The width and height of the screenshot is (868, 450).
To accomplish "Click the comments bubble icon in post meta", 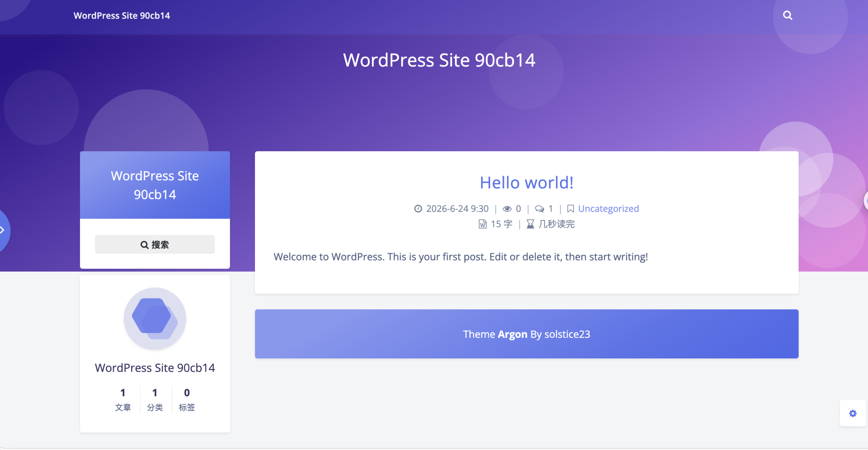I will 539,209.
